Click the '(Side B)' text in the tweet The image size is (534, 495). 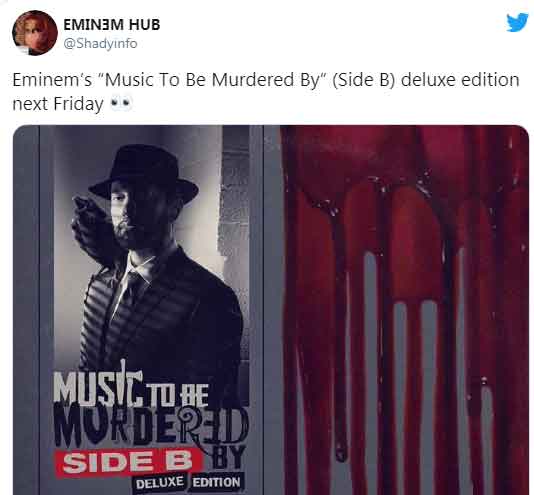pos(363,80)
